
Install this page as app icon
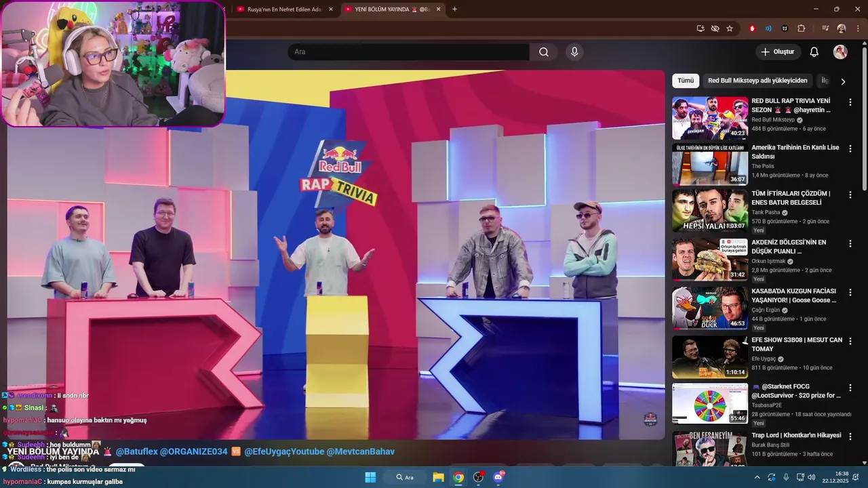(701, 28)
